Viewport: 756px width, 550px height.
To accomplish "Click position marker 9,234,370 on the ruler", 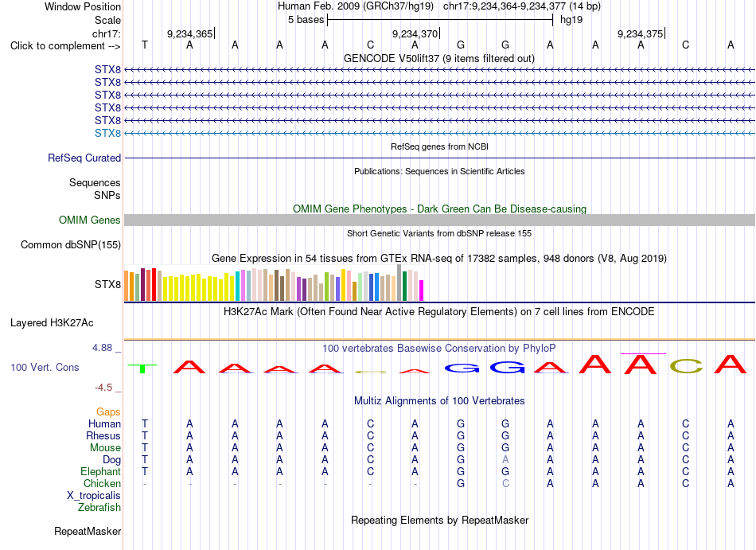I will coord(415,33).
